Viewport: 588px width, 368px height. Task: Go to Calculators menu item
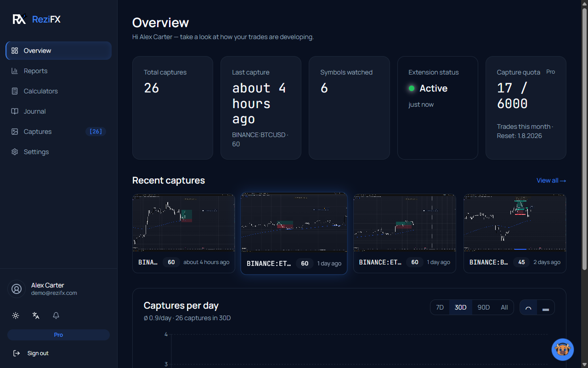(58, 91)
